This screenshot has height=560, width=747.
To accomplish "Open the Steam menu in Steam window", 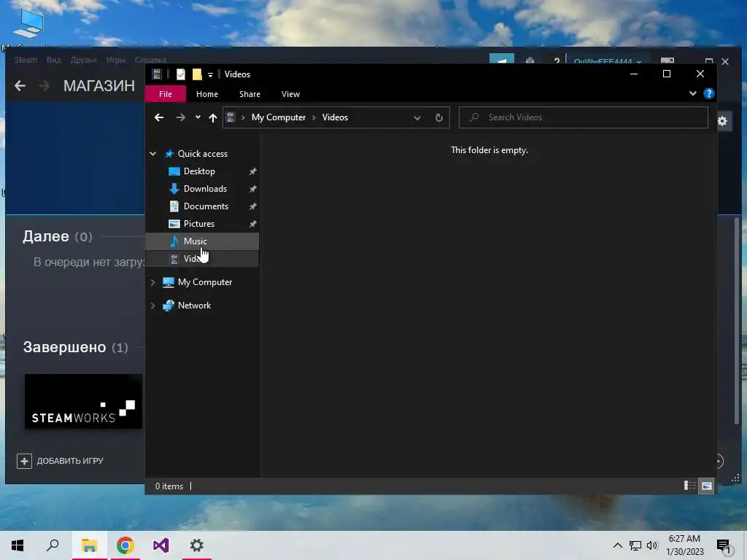I will pyautogui.click(x=26, y=60).
